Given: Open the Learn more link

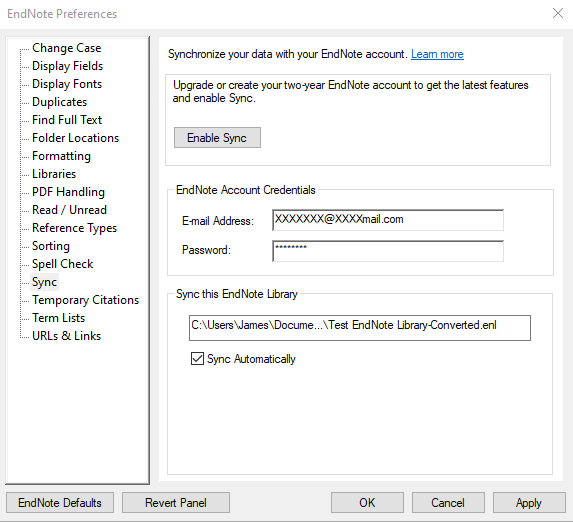Looking at the screenshot, I should click(x=437, y=54).
